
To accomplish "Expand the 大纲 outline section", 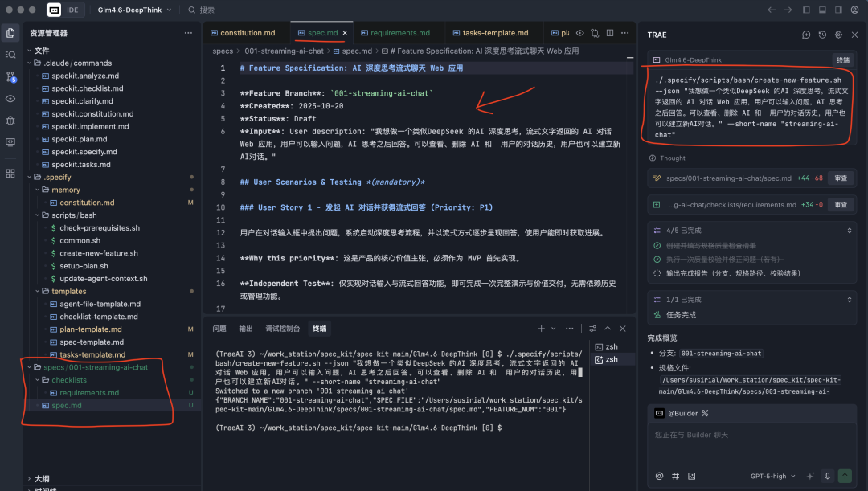I will [x=42, y=478].
